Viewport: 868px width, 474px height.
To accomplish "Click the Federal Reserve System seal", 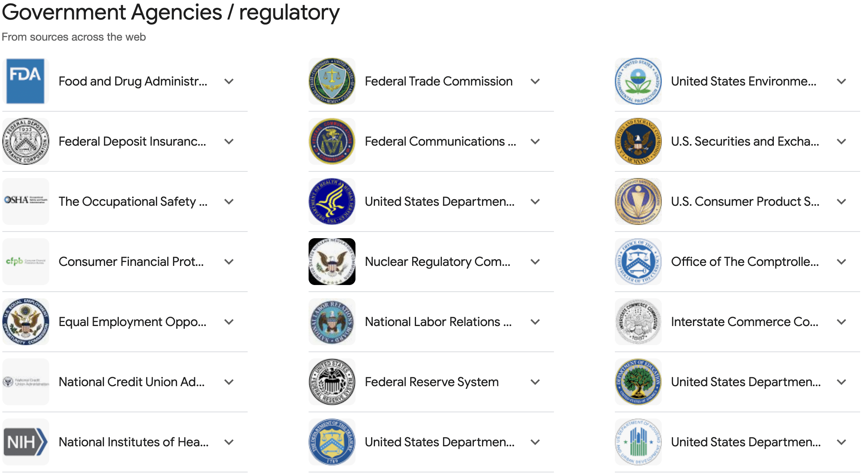I will point(332,382).
